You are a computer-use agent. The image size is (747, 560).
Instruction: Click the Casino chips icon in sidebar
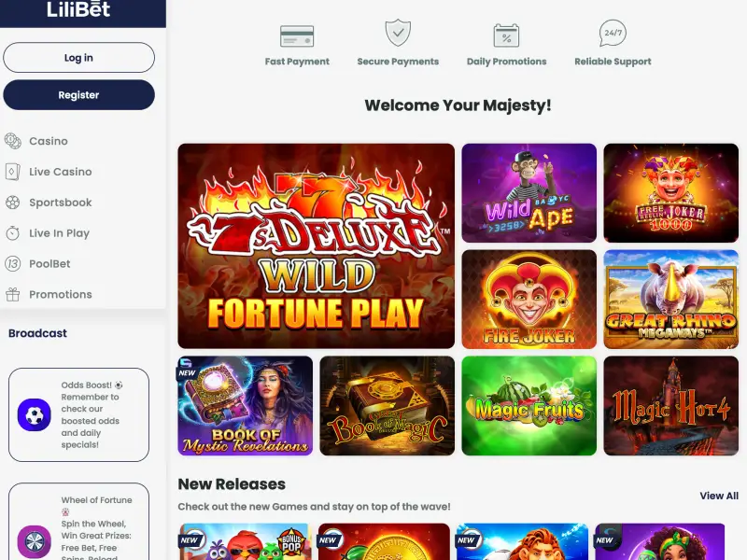click(13, 141)
